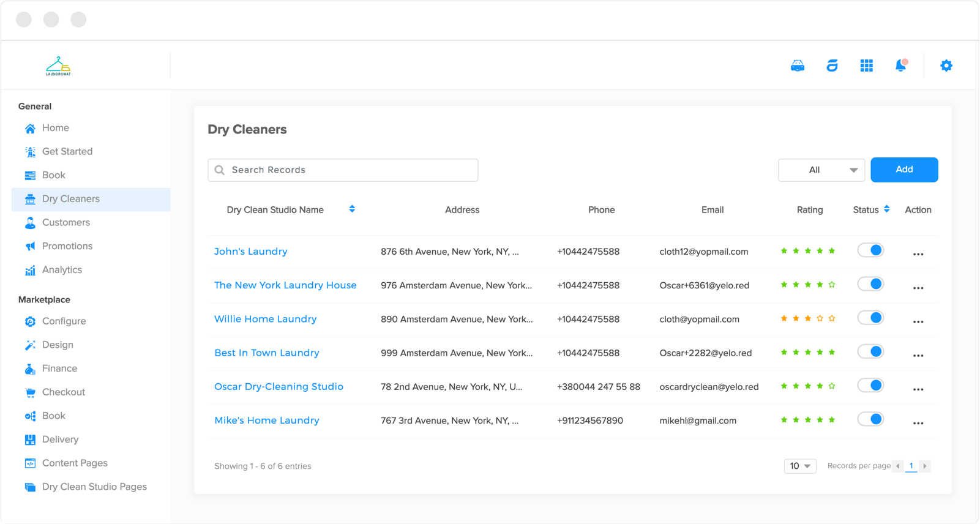980x524 pixels.
Task: Open The New York Laundry House link
Action: tap(285, 285)
